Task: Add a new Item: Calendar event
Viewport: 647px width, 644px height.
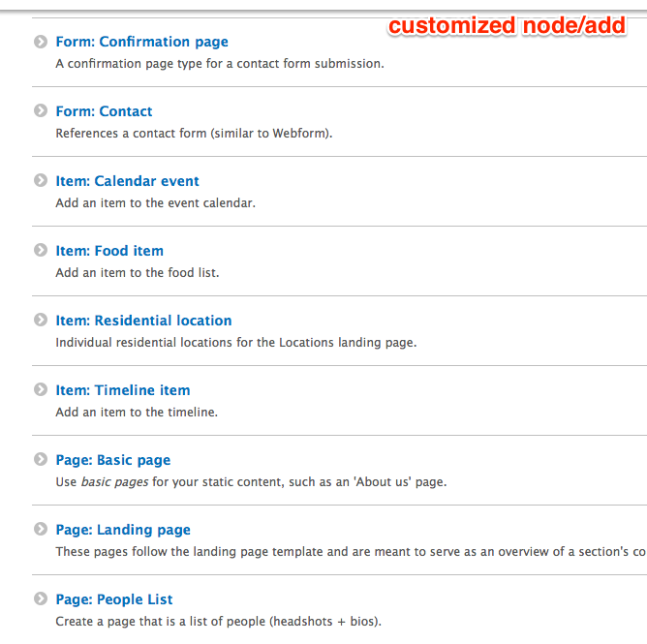Action: click(127, 181)
